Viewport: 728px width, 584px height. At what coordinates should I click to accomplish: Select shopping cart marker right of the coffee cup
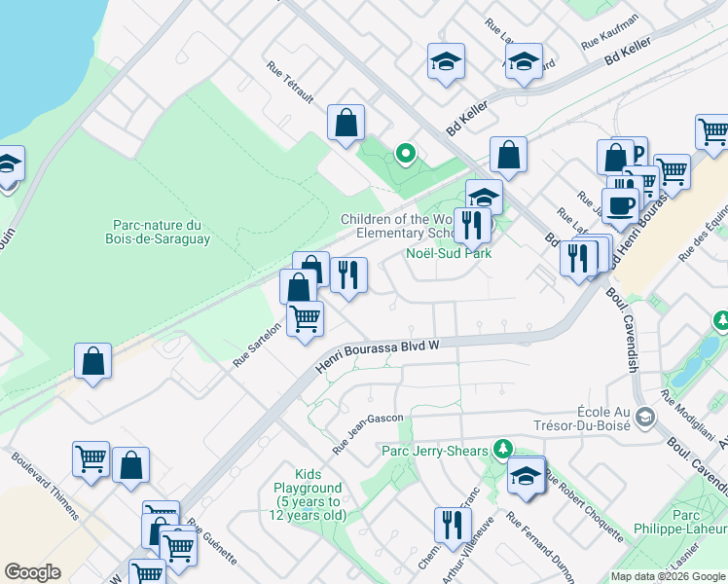pos(673,173)
